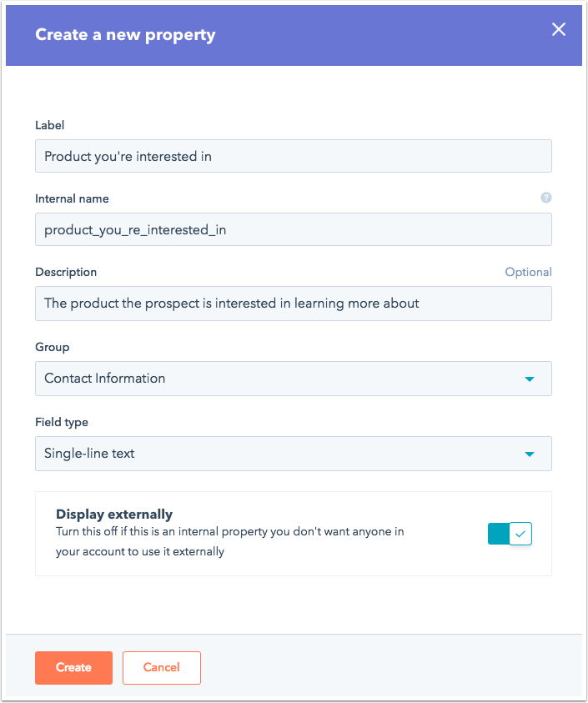Image resolution: width=588 pixels, height=703 pixels.
Task: Expand the Contact Information group dropdown
Action: point(294,379)
